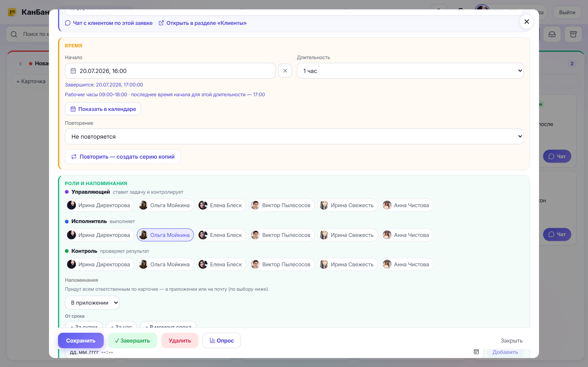This screenshot has height=367, width=588.
Task: Open the archive box icon in the top bar
Action: coord(573,34)
